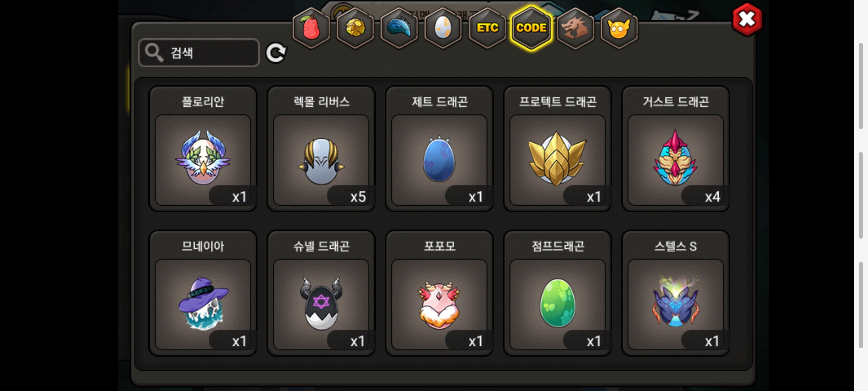Open the blue dragon wing tab
Viewport: 868px width, 391px height.
[399, 28]
